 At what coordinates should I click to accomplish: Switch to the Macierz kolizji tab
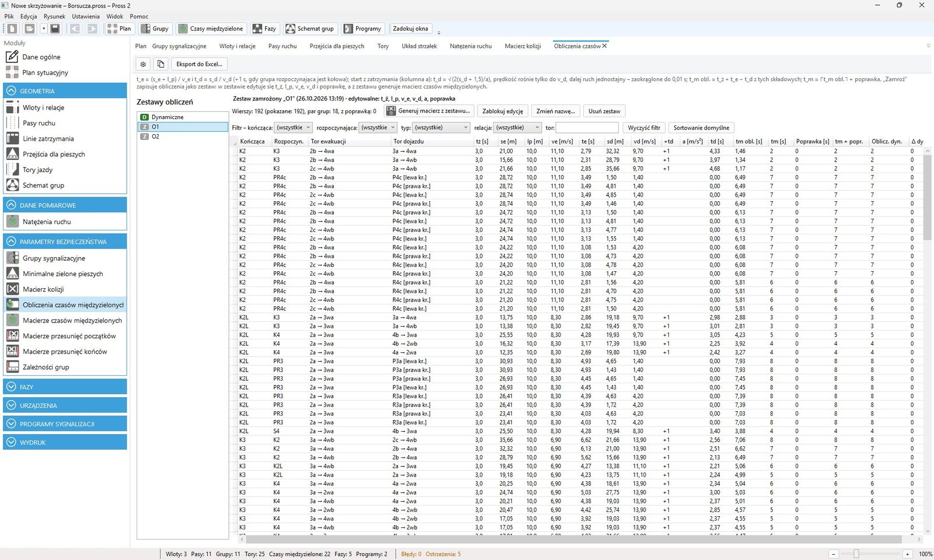click(522, 46)
